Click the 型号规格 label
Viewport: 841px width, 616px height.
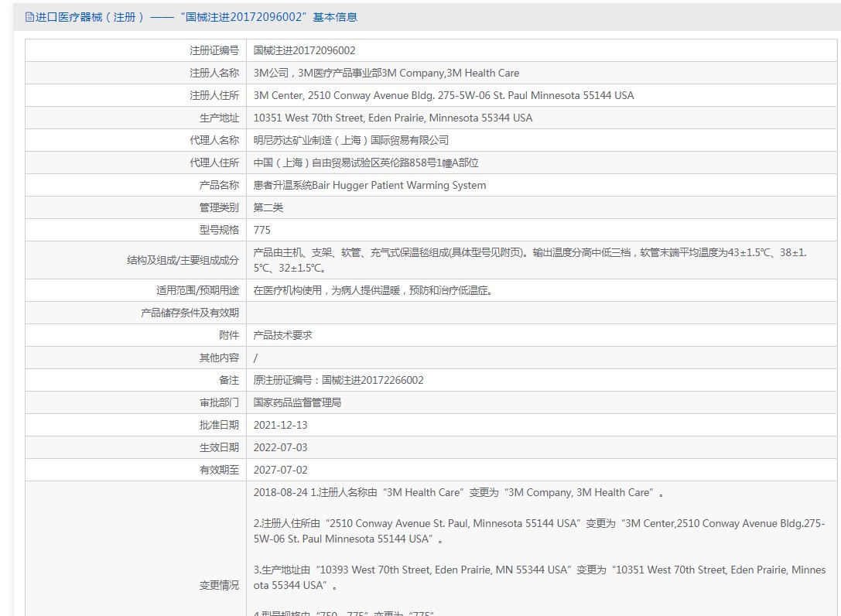click(x=219, y=230)
